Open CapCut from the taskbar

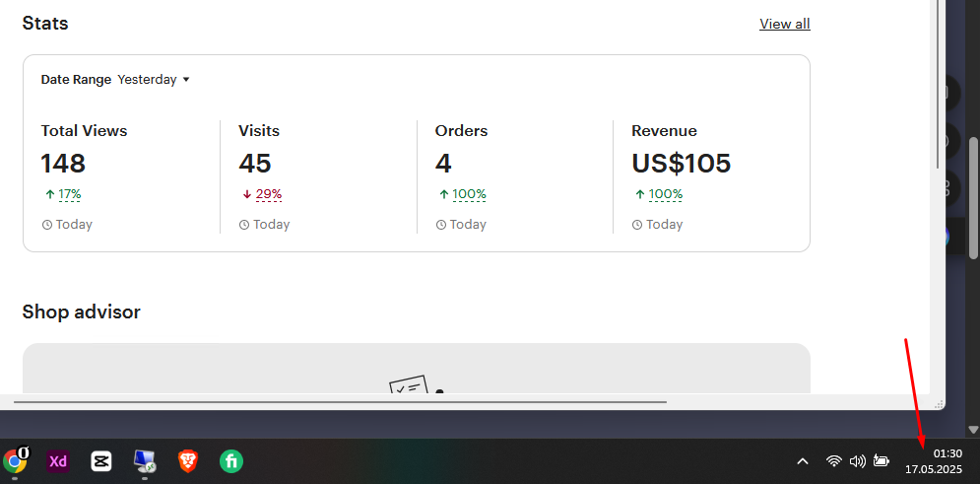coord(101,461)
